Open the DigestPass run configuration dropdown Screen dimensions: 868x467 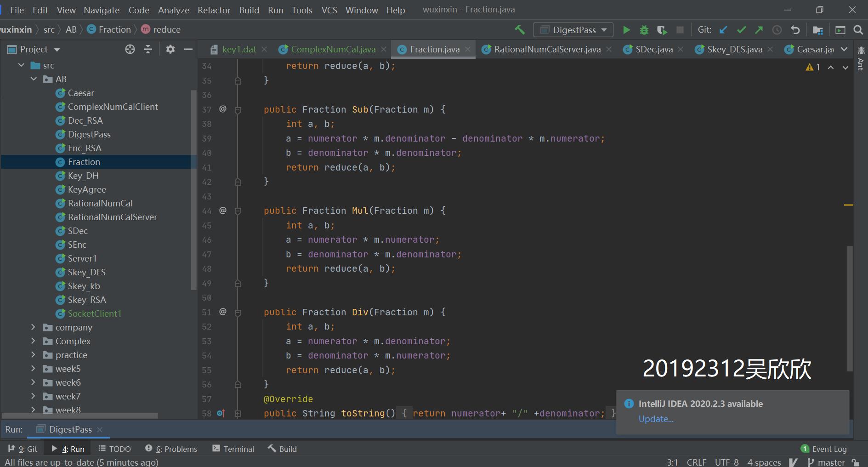coord(573,30)
